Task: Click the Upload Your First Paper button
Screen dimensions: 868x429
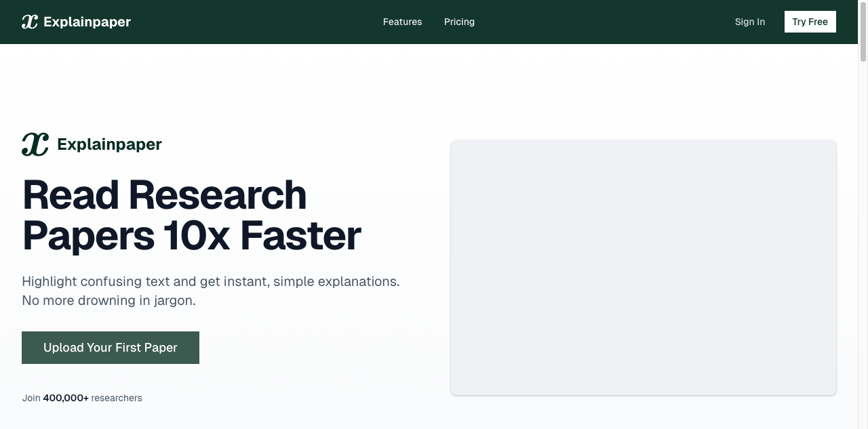Action: tap(111, 348)
